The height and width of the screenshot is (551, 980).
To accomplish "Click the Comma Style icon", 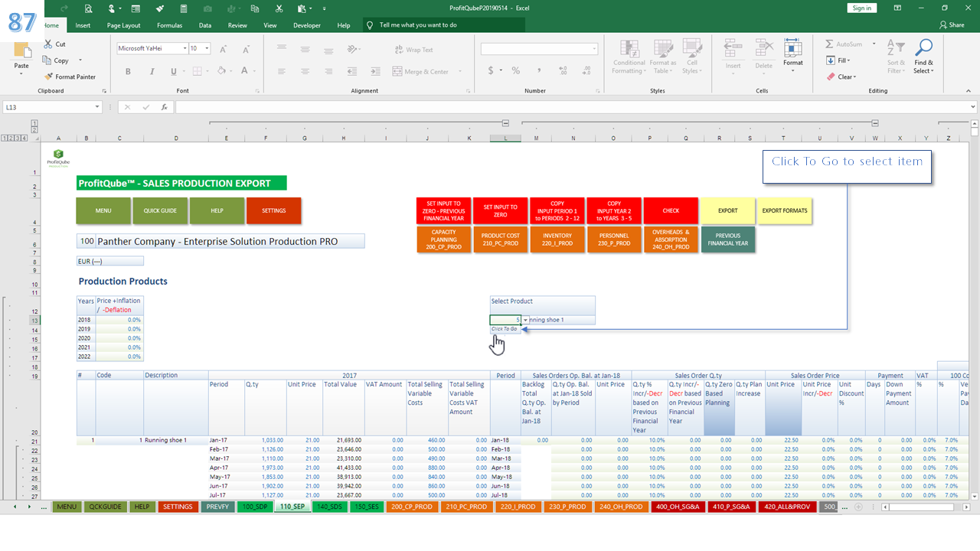I will 539,70.
